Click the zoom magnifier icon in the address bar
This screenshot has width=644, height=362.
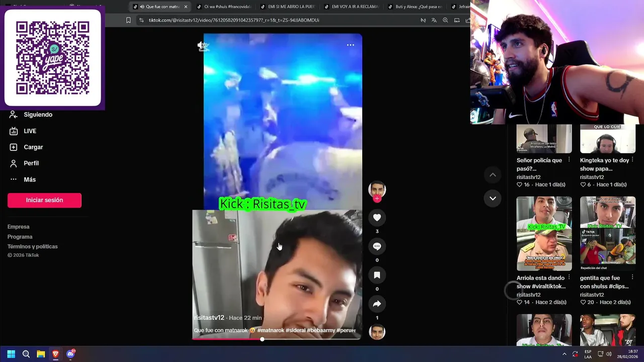click(445, 20)
